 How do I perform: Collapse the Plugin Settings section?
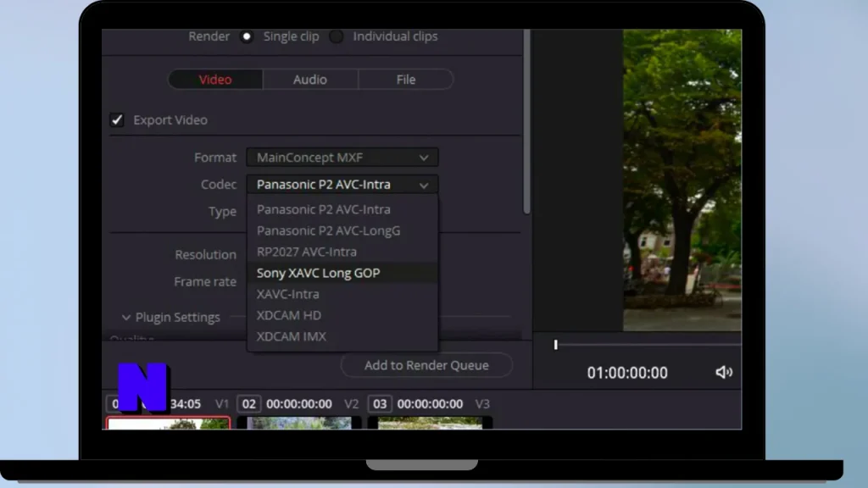tap(126, 318)
